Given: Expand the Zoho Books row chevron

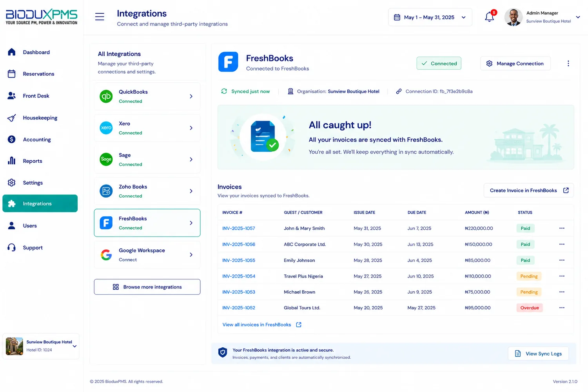Looking at the screenshot, I should point(191,191).
